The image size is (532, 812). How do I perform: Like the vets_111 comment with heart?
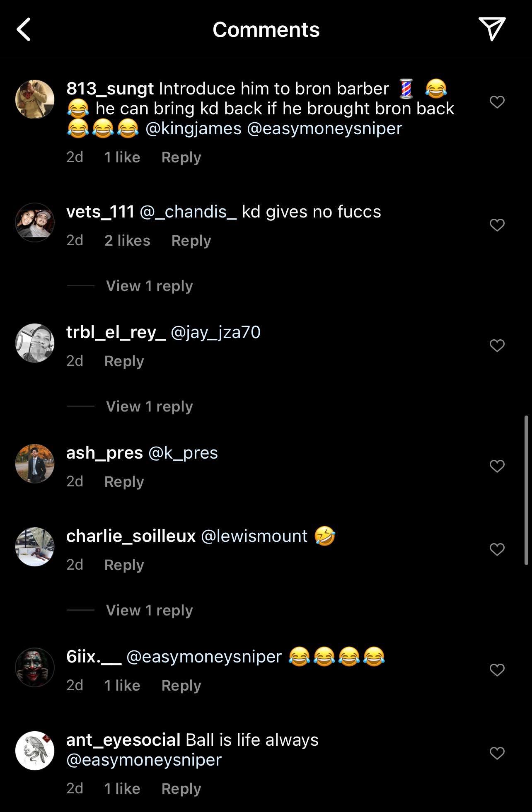click(x=497, y=225)
